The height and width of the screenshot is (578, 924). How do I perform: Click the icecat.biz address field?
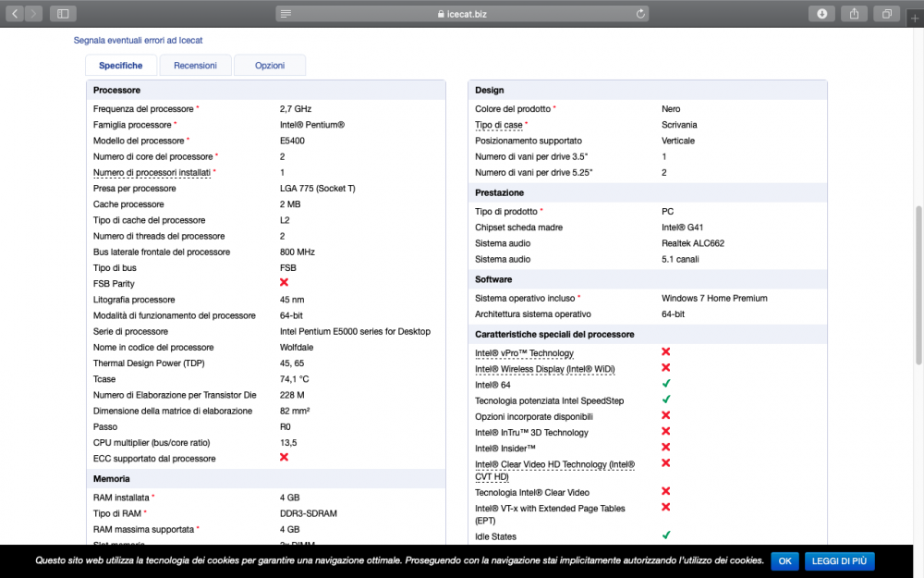click(x=462, y=14)
